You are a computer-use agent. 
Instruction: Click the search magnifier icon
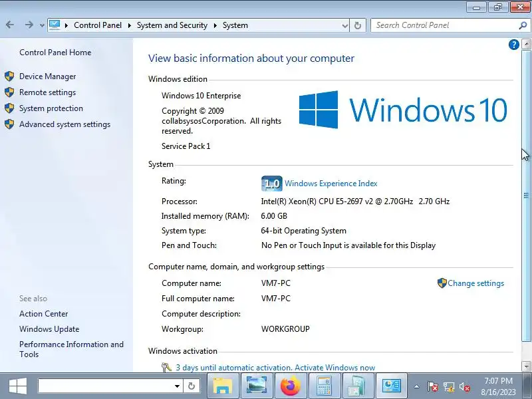tap(523, 25)
